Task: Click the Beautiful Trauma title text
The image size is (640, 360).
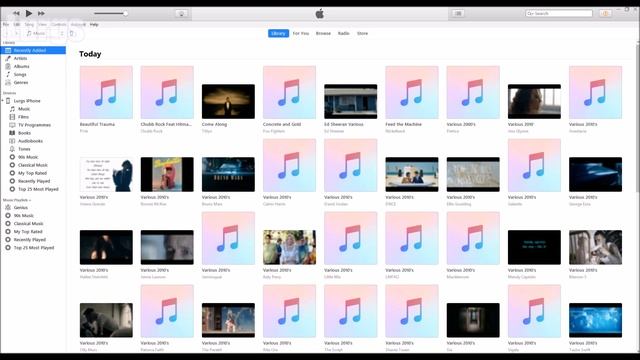Action: [97, 124]
